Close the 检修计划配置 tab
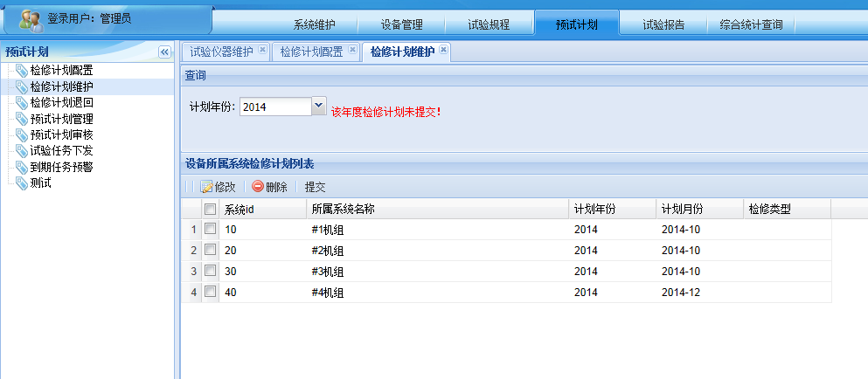Screen dimensions: 868x379 pos(352,51)
